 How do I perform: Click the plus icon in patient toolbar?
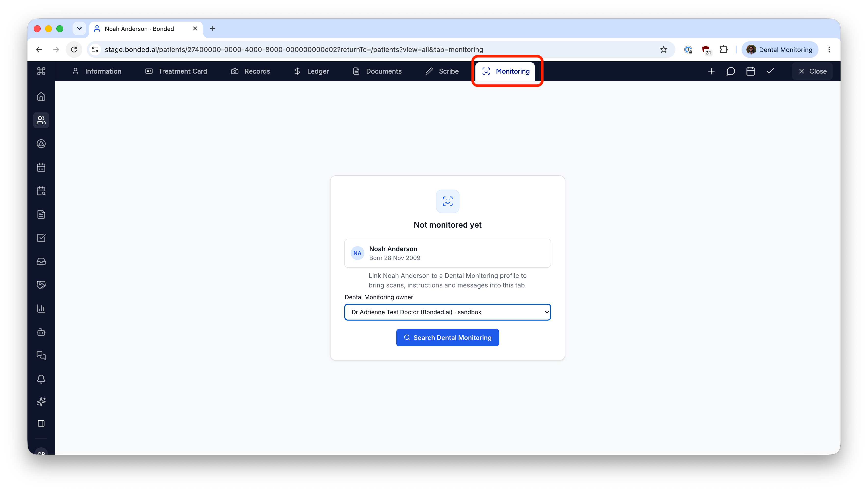(711, 71)
